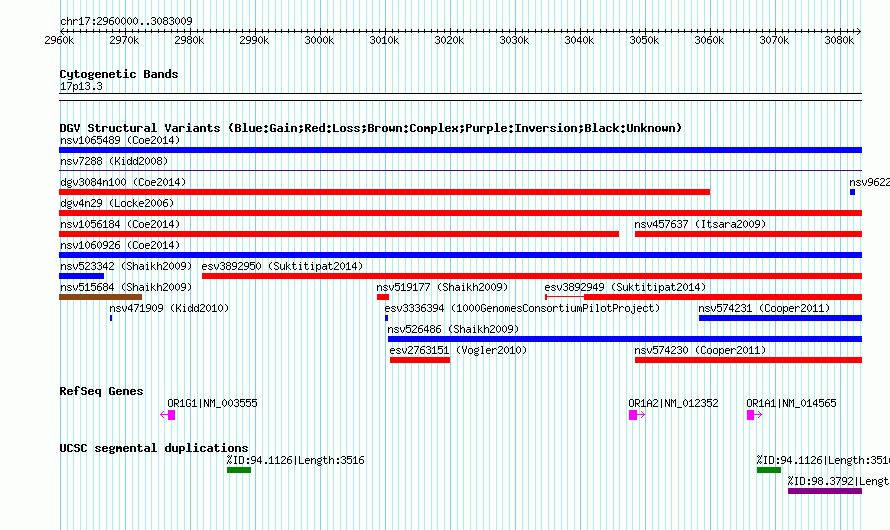
Task: Select the green segmental duplication Length:3516 bar
Action: click(x=239, y=470)
